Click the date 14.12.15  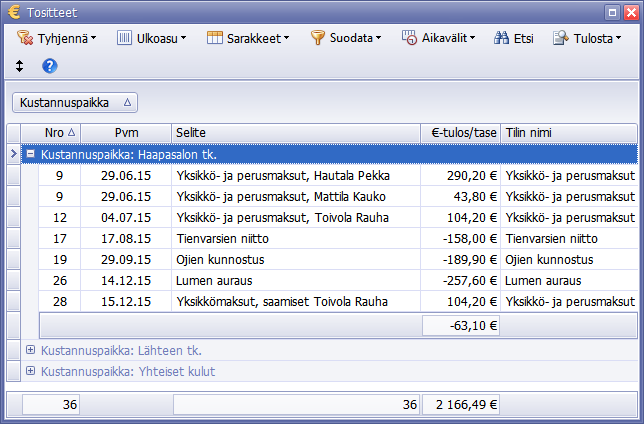click(126, 280)
